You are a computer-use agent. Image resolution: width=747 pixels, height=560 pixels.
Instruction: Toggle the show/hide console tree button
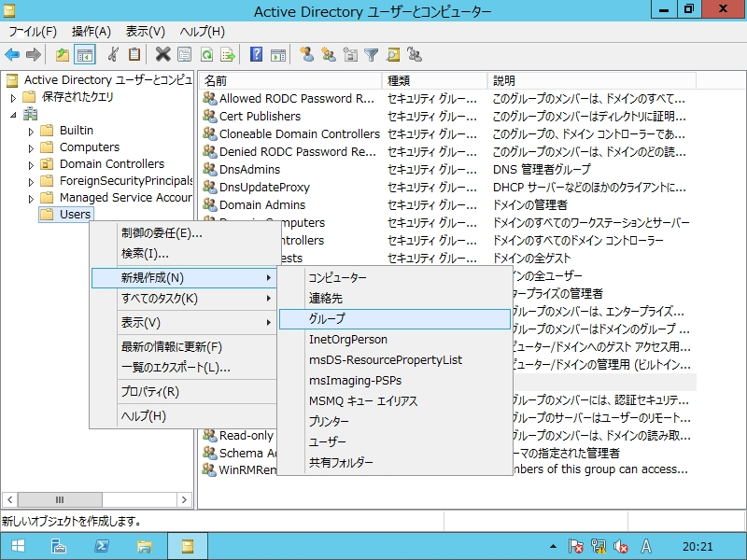[84, 54]
